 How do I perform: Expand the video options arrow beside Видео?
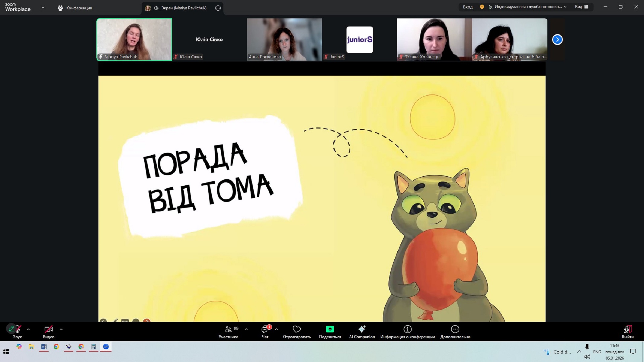pos(61,329)
